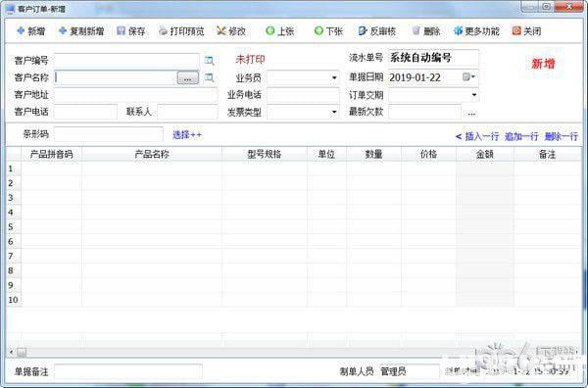Click the ellipsis next to 最新欠款
Image resolution: width=588 pixels, height=388 pixels.
tap(471, 113)
